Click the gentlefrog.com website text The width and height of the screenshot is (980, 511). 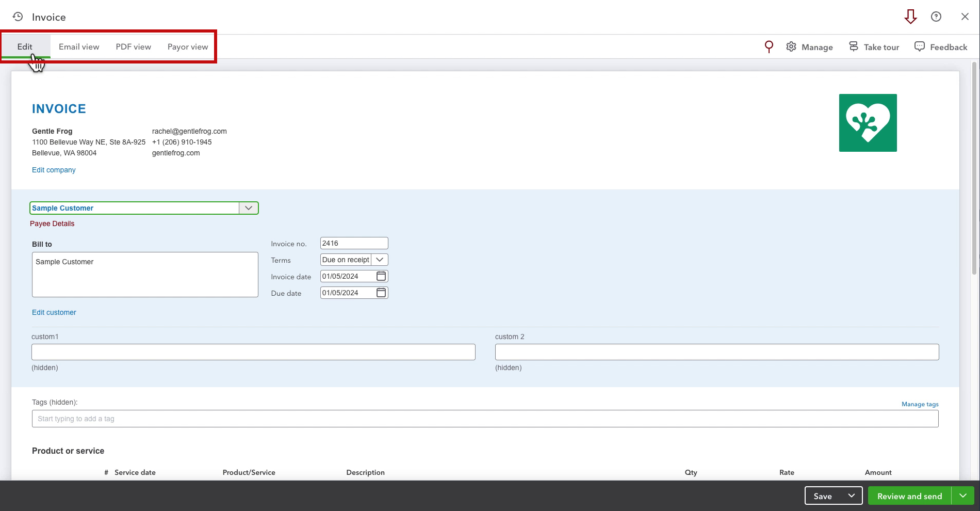coord(176,153)
